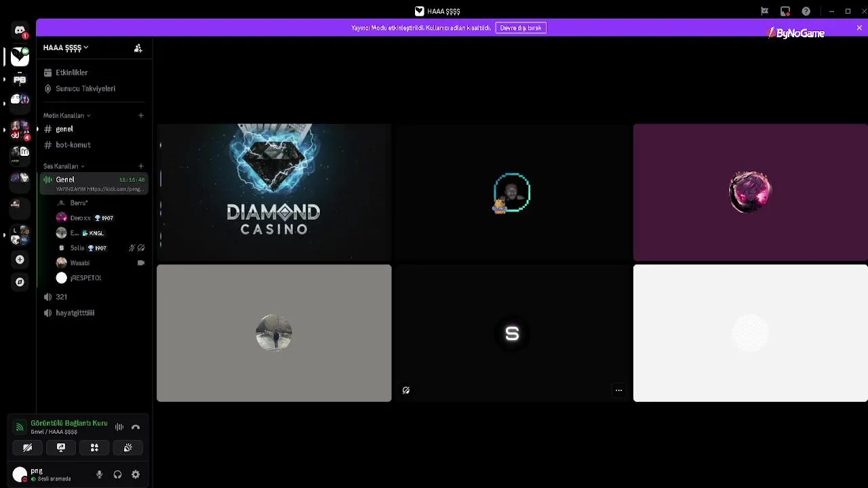Viewport: 868px width, 488px height.
Task: Click the 1907 badge beside Deroxx
Action: pos(104,218)
